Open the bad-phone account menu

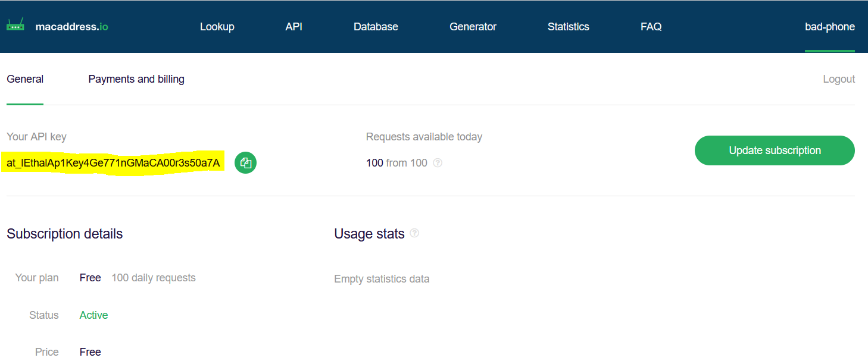pyautogui.click(x=830, y=27)
